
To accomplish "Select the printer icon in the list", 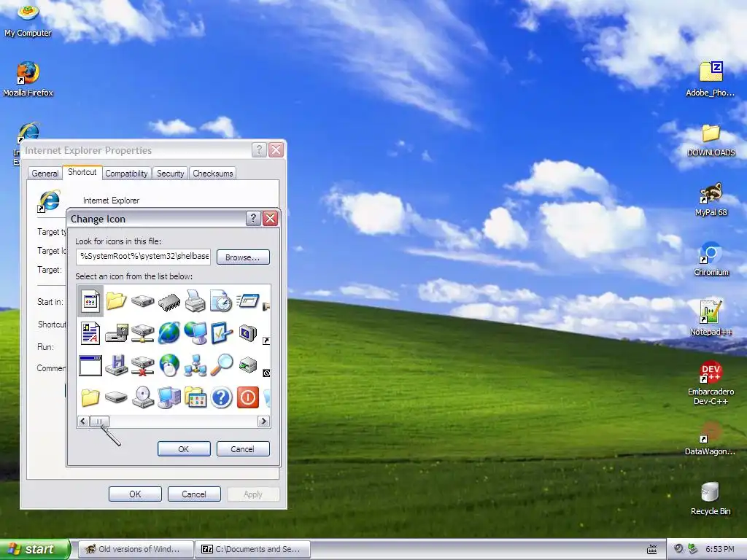I will coord(195,301).
